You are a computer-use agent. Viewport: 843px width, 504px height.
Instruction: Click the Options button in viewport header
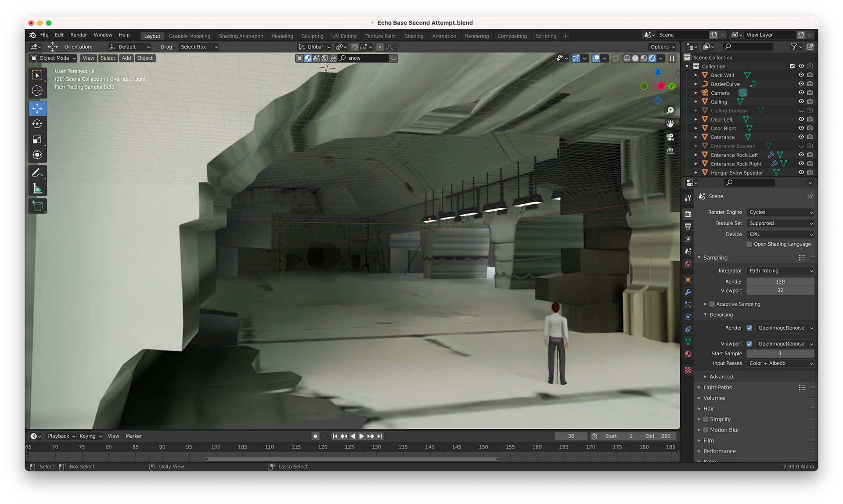coord(663,47)
